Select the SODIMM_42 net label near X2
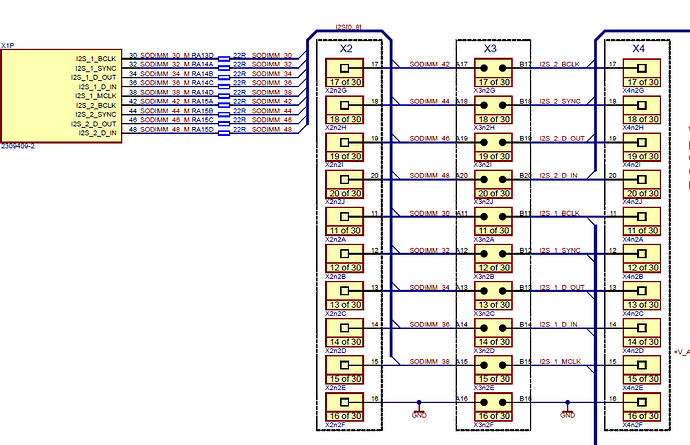690x445 pixels. coord(430,64)
